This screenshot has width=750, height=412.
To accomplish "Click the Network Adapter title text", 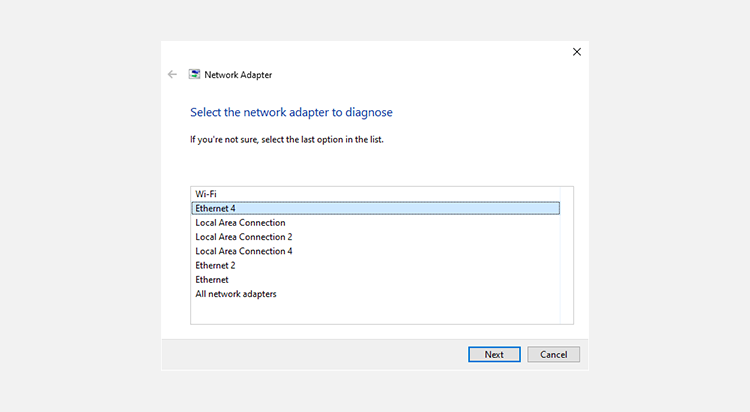I will [238, 75].
